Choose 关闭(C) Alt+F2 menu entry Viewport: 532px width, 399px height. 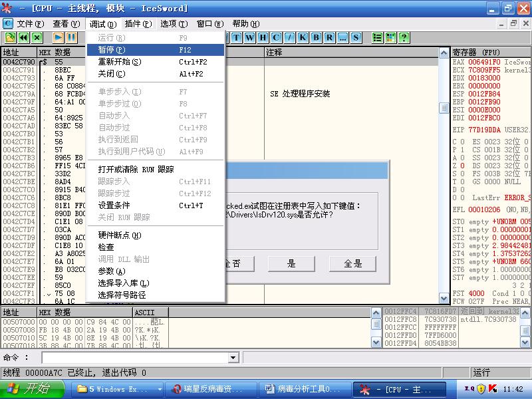pyautogui.click(x=156, y=74)
